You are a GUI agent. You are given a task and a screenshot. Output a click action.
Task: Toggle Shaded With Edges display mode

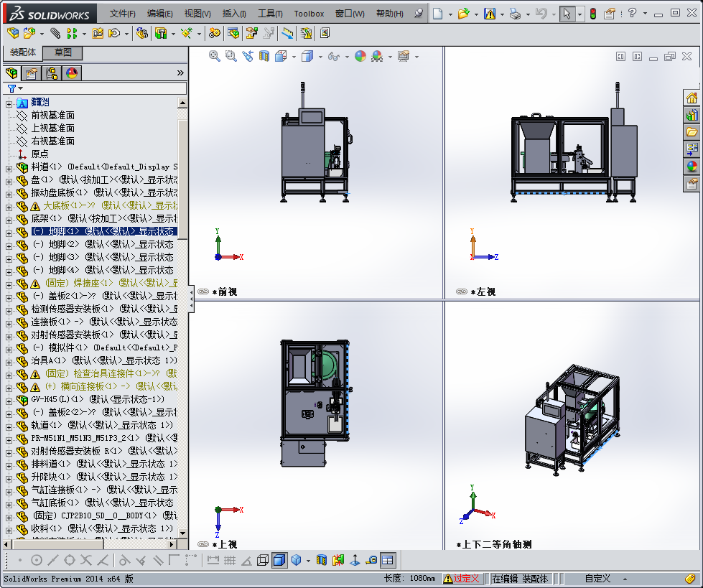click(x=279, y=560)
